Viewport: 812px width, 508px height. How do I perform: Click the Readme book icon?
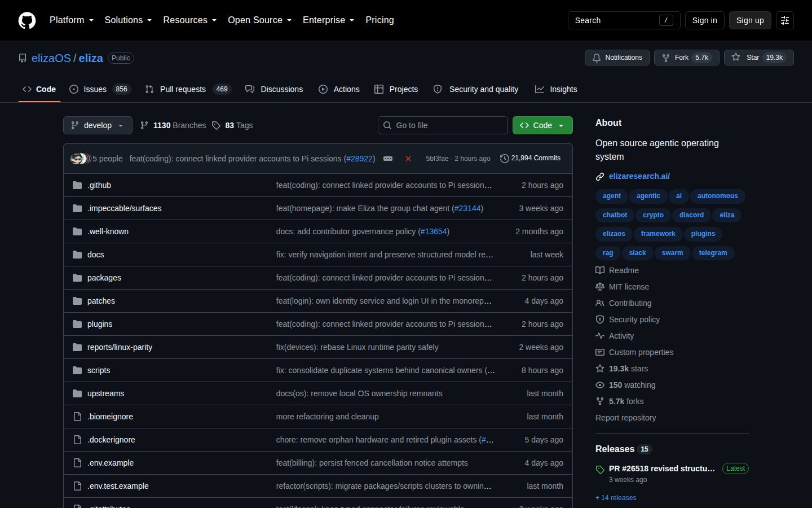pos(600,270)
